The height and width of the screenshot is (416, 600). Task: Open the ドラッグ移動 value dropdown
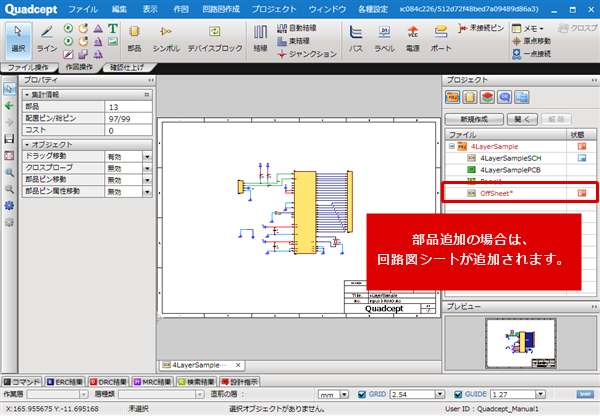[147, 157]
